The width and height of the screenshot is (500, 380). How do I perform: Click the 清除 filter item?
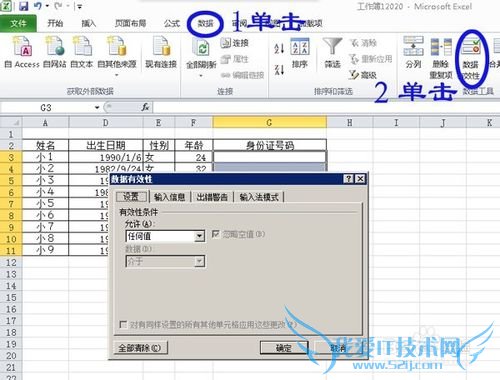363,43
